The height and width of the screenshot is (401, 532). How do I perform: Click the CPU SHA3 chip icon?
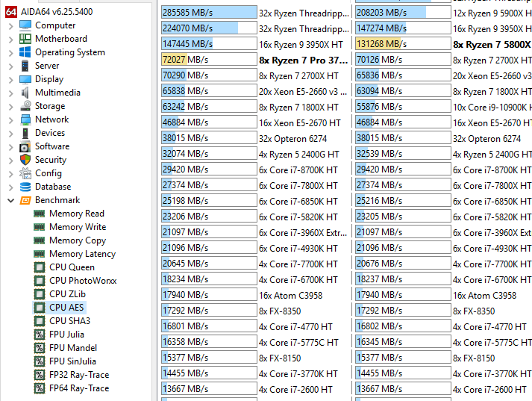tap(40, 321)
